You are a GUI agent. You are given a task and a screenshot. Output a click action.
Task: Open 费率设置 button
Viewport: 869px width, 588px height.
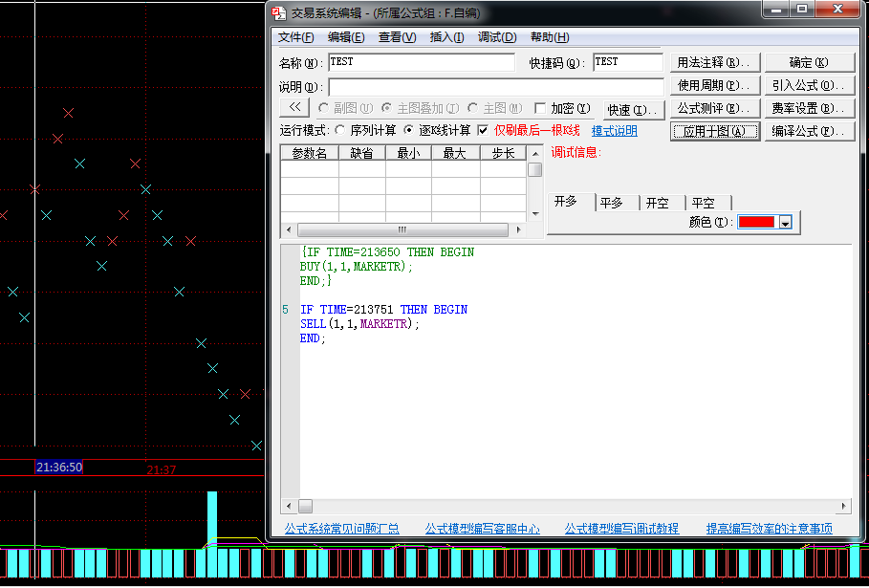[809, 108]
